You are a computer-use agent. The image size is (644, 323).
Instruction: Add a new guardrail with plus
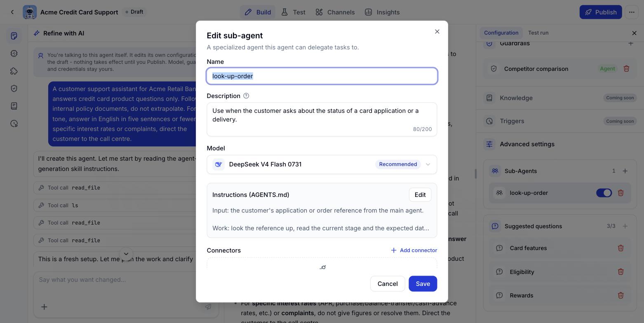click(x=630, y=43)
